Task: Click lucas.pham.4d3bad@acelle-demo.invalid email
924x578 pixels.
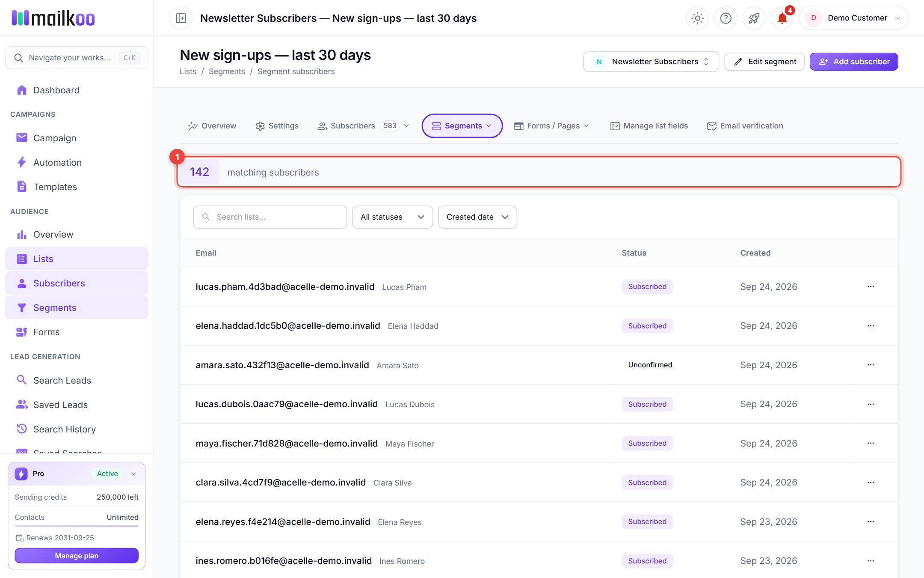Action: click(x=285, y=287)
